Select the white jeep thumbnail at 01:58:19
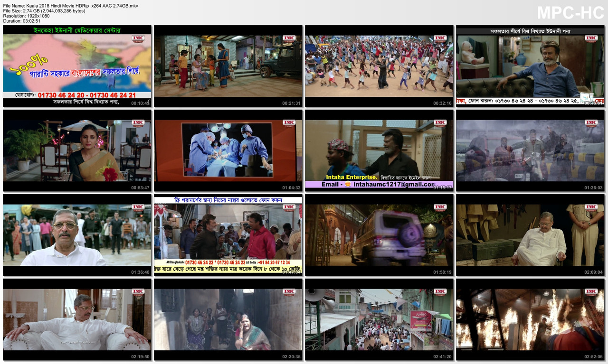608x364 pixels. tap(379, 235)
